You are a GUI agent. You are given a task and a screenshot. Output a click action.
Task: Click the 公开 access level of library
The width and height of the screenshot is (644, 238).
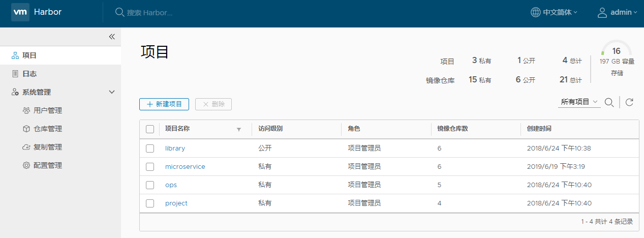(x=265, y=148)
